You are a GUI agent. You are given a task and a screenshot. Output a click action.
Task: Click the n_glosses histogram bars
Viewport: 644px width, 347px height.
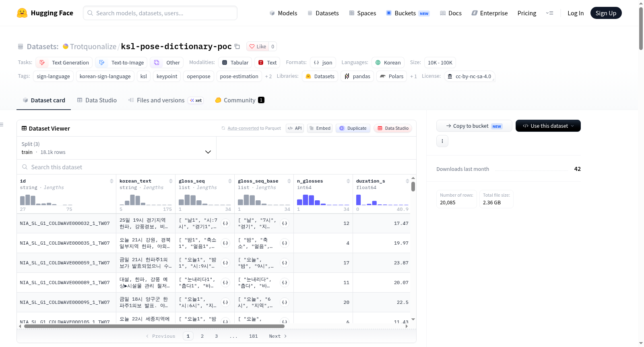(x=323, y=199)
